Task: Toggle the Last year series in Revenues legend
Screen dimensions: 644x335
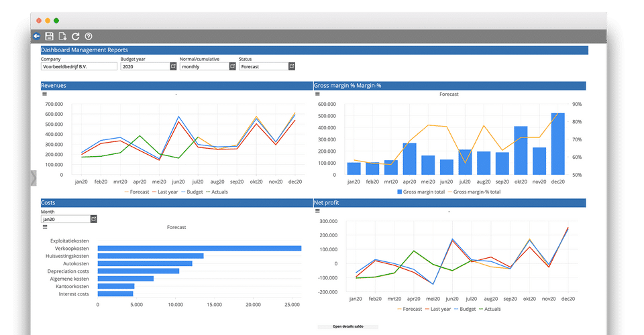Action: click(x=165, y=192)
